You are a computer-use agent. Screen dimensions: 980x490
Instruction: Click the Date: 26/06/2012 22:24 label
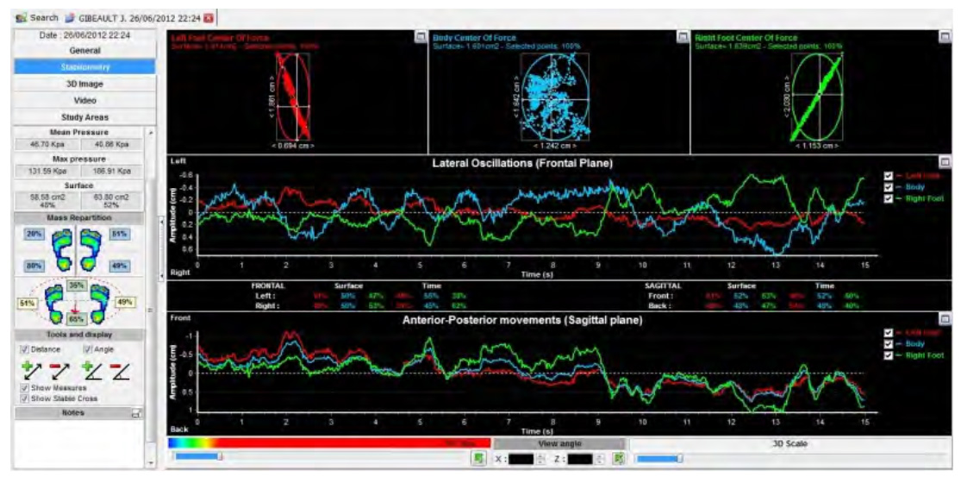coord(85,35)
